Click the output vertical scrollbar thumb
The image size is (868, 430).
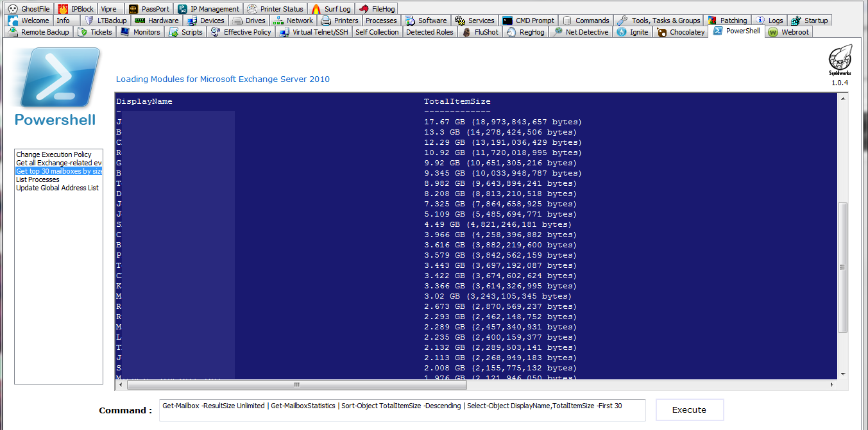(x=843, y=268)
